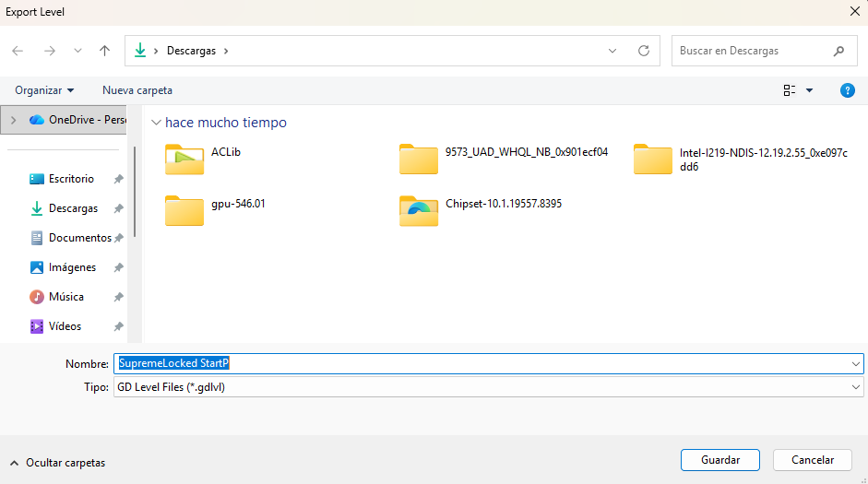
Task: Open the help question mark
Action: coord(847,90)
